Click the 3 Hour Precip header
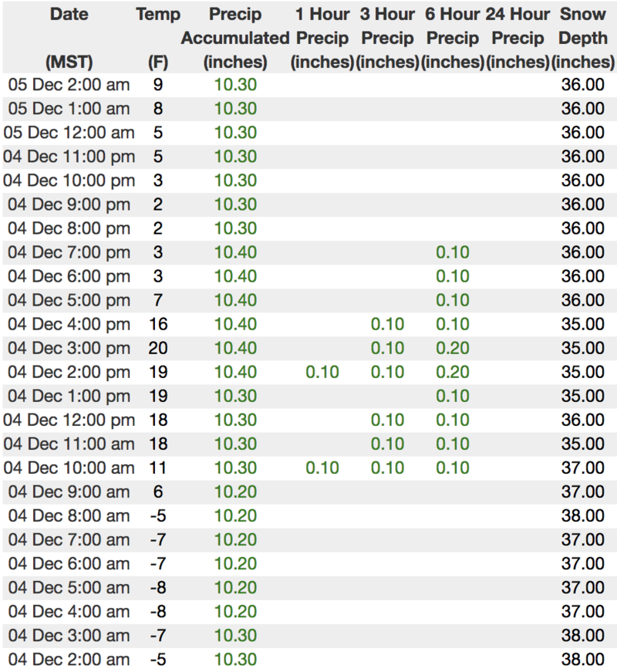Screen dimensions: 617x672 pos(388,38)
